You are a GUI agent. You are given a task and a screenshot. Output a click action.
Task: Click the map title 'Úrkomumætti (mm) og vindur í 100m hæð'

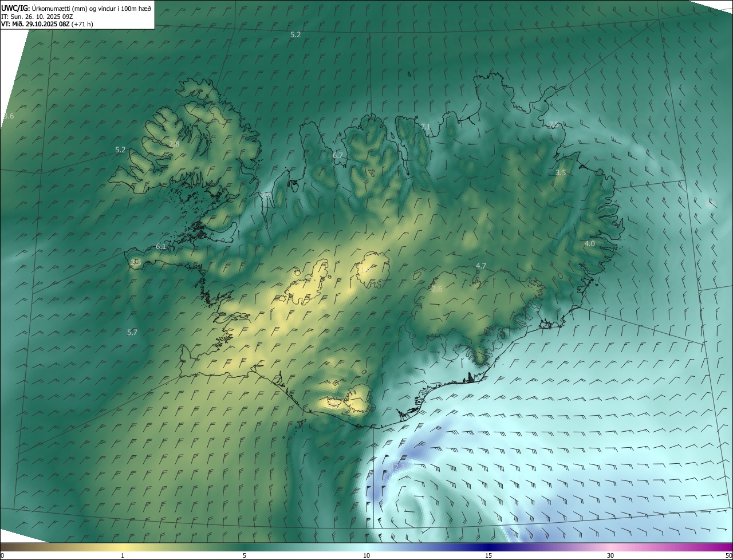pyautogui.click(x=92, y=7)
